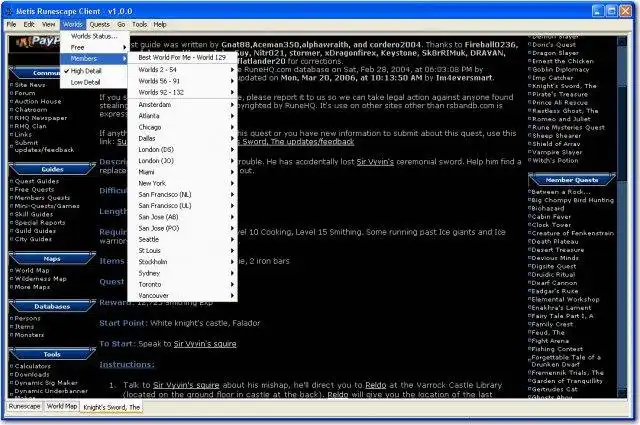Click the Member Quests panel header
This screenshot has height=425, width=640.
tap(572, 180)
